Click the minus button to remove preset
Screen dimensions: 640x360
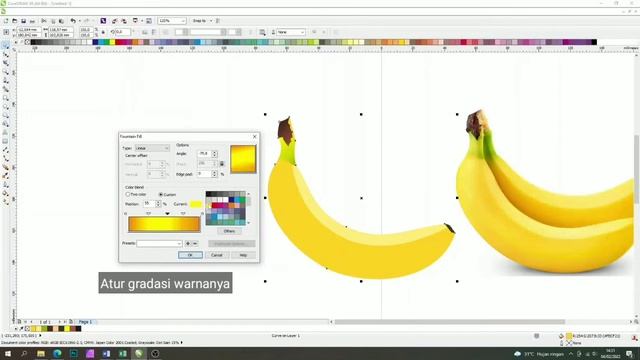coord(195,243)
